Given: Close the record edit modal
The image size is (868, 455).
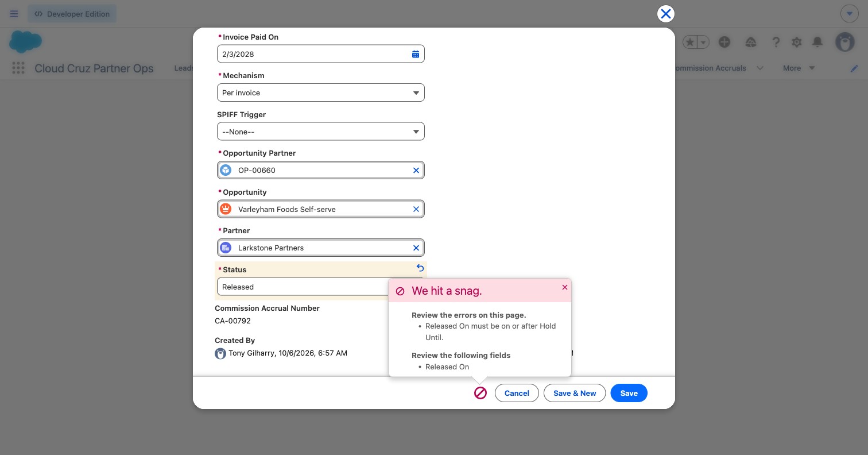Looking at the screenshot, I should click(666, 14).
